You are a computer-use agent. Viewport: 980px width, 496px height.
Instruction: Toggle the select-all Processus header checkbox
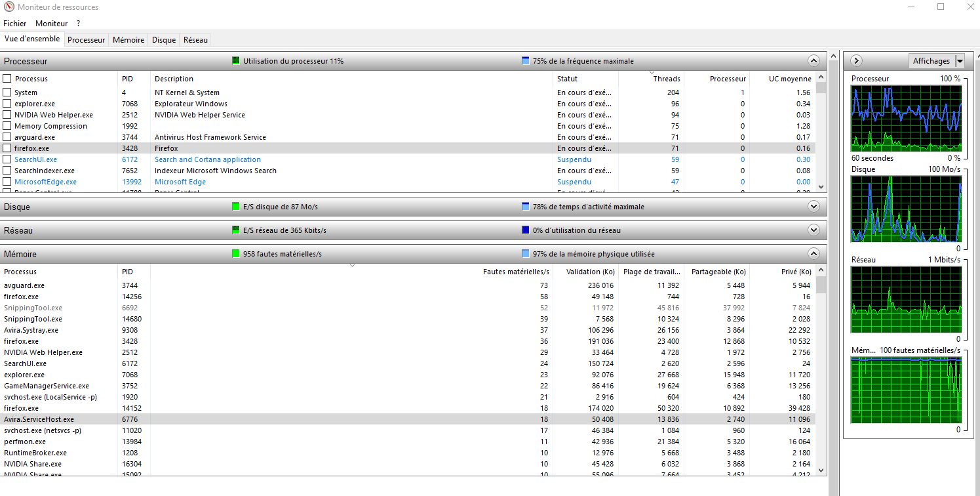tap(7, 79)
